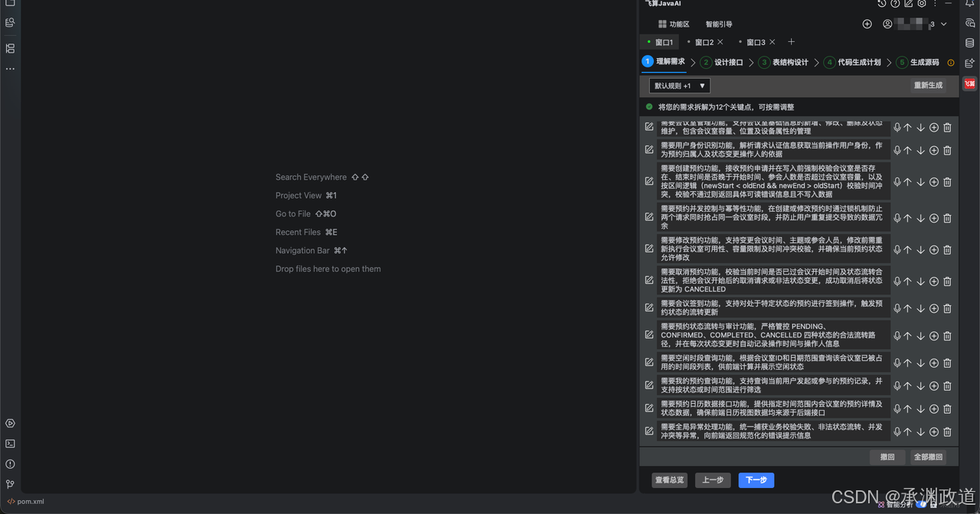Open the Git tool window icon
This screenshot has height=514, width=980.
(x=10, y=484)
